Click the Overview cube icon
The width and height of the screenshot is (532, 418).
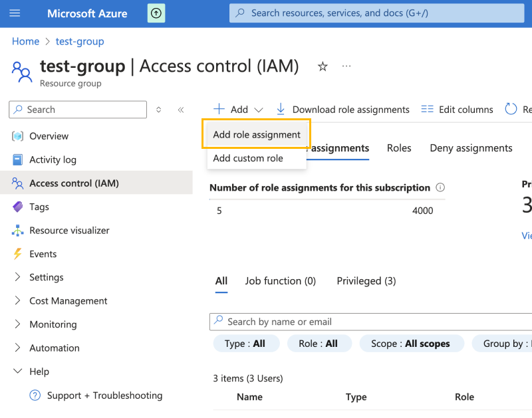pos(18,136)
